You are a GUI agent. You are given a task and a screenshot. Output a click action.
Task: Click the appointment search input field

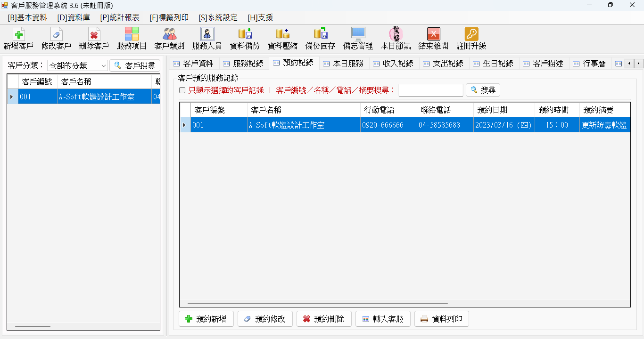pyautogui.click(x=431, y=90)
